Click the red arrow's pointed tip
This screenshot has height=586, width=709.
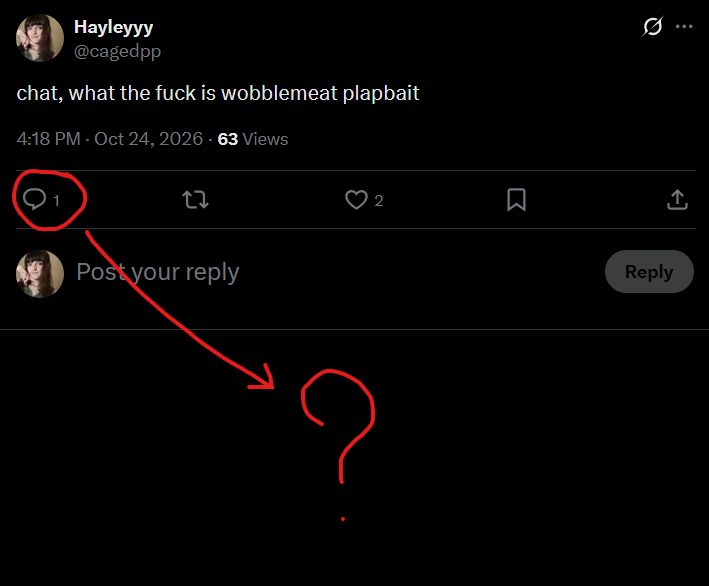pyautogui.click(x=272, y=386)
